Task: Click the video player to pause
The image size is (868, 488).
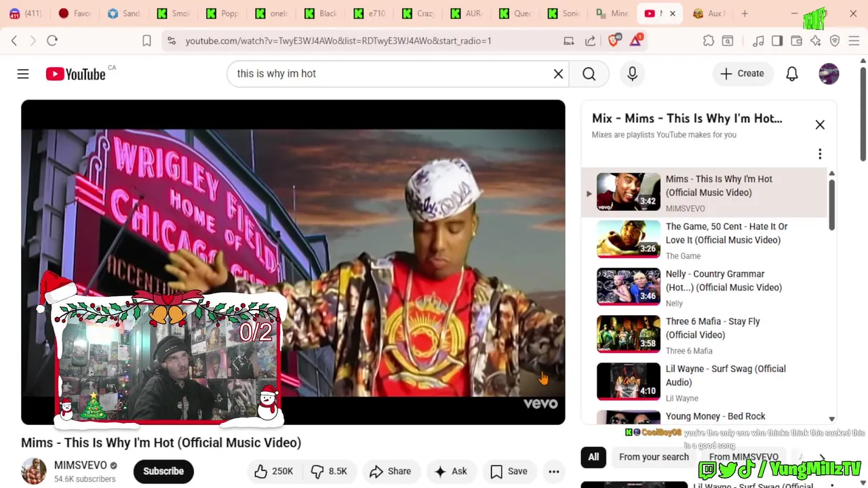Action: click(293, 262)
